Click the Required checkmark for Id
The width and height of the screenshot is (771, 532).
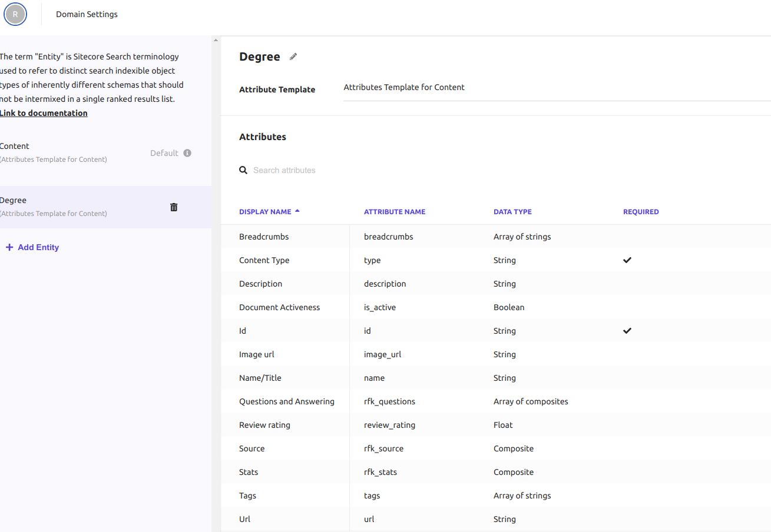[627, 331]
